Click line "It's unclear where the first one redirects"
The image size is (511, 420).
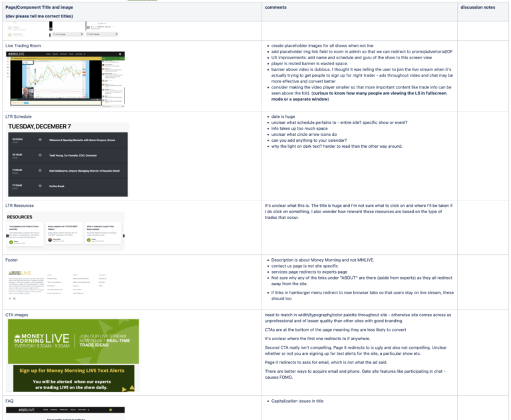pos(317,339)
